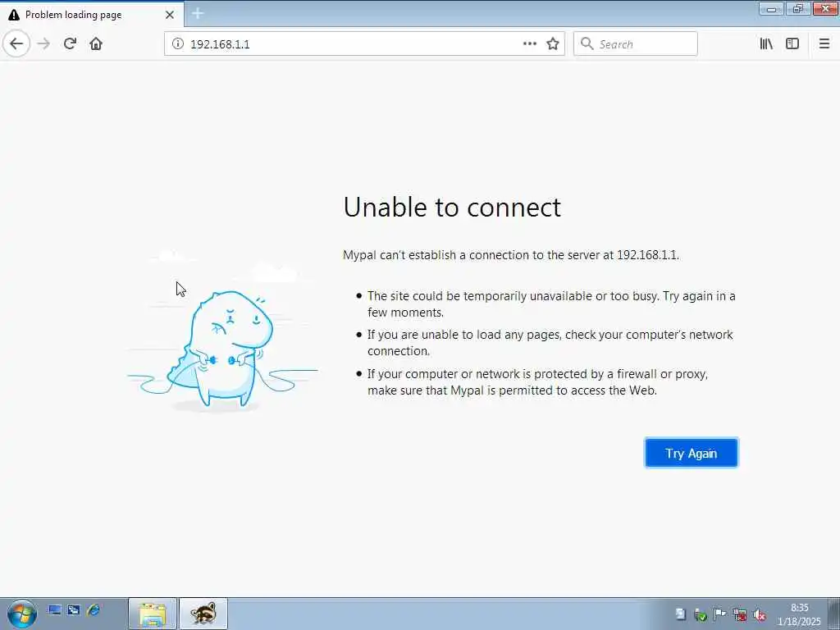Show site information for 192.168.1.1
Screen dimensions: 840x630
click(x=178, y=44)
